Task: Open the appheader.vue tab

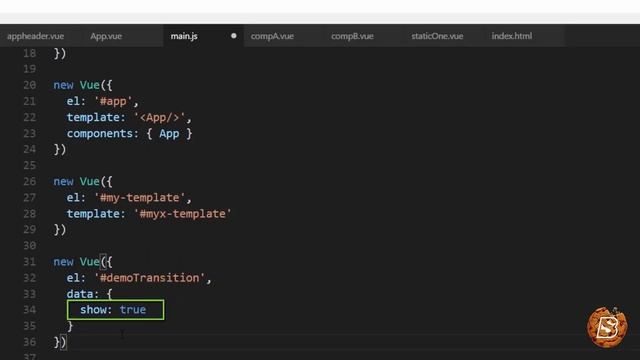Action: coord(36,36)
